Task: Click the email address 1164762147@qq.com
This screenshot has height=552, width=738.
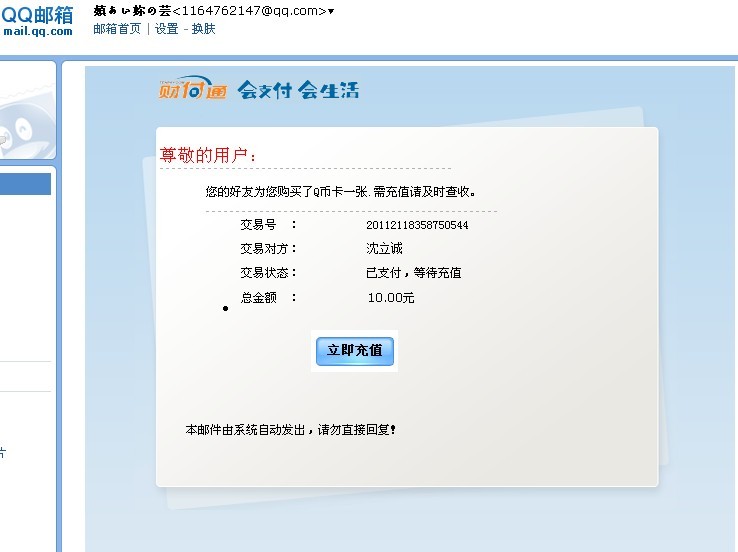Action: [249, 11]
